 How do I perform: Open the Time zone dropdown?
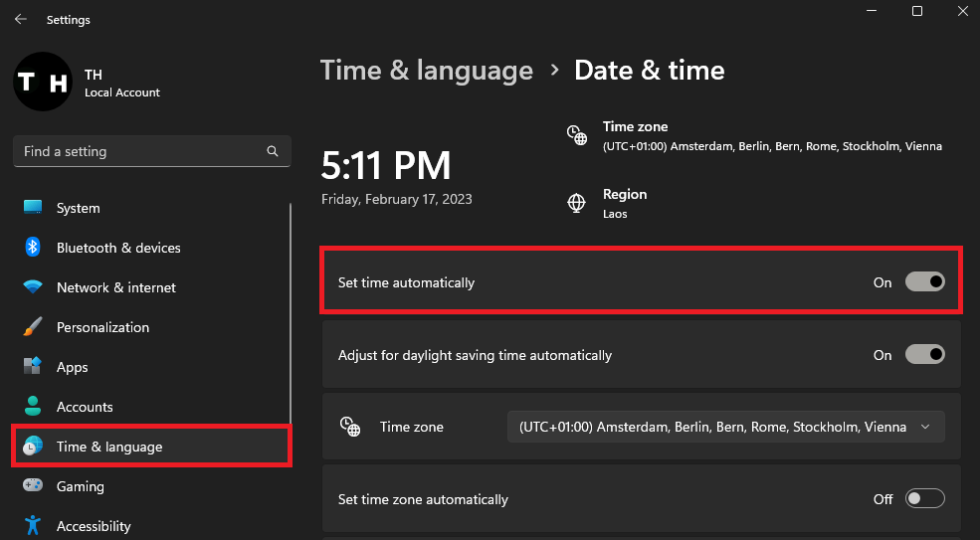coord(725,427)
